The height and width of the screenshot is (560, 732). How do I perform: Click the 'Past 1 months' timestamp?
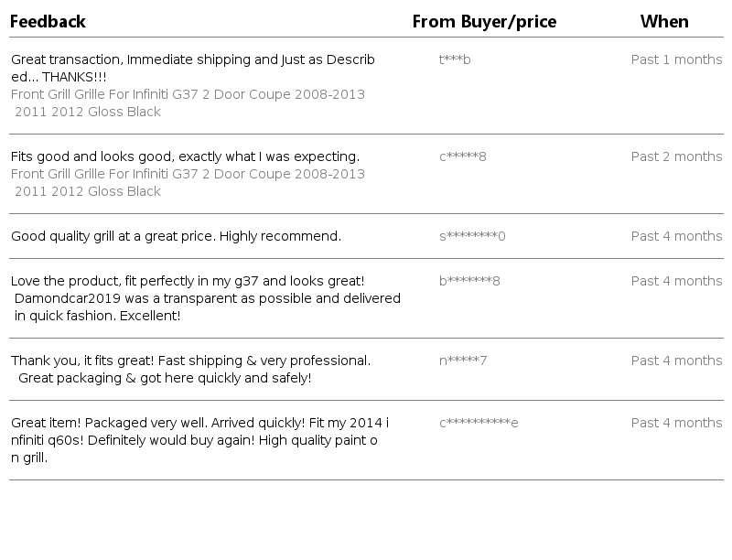[676, 59]
